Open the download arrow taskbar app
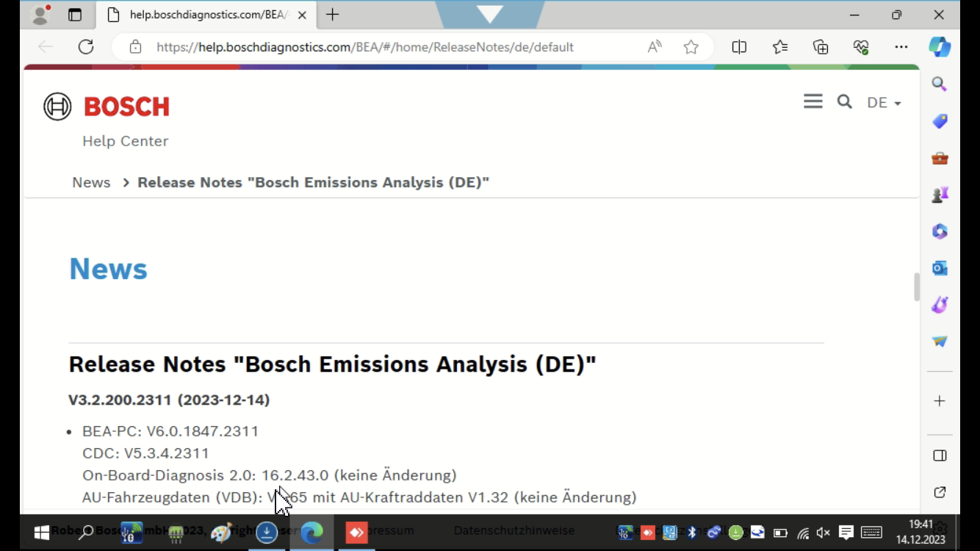Viewport: 980px width, 551px height. (x=267, y=533)
